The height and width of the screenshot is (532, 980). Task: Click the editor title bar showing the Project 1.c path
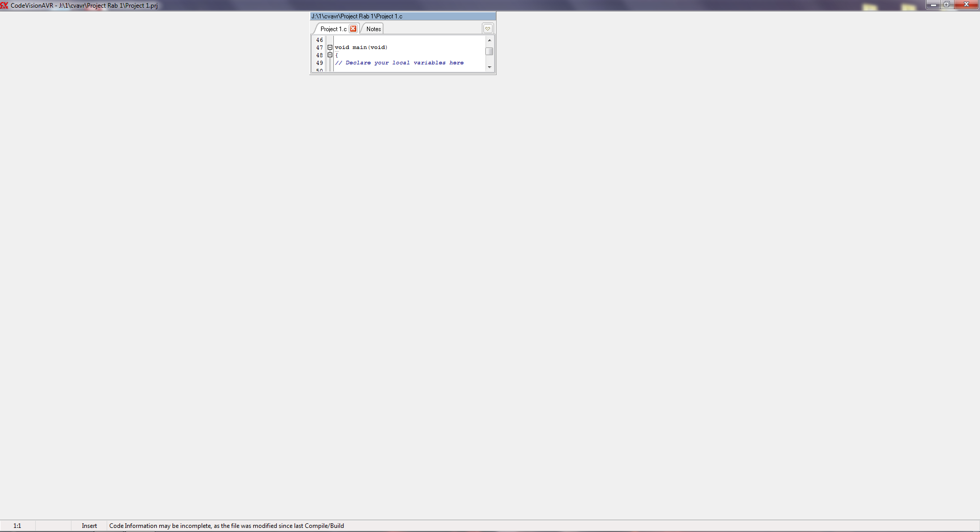click(403, 16)
